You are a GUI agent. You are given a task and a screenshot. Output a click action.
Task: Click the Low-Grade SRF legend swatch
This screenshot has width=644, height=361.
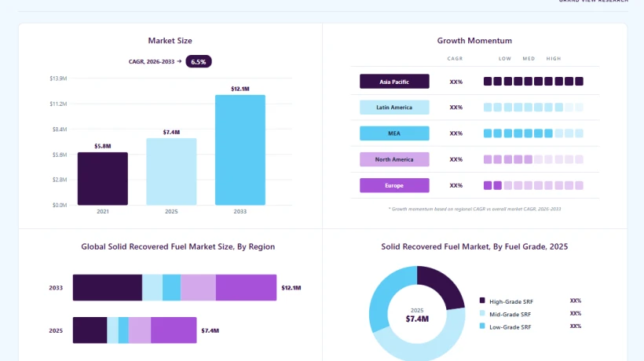coord(482,326)
